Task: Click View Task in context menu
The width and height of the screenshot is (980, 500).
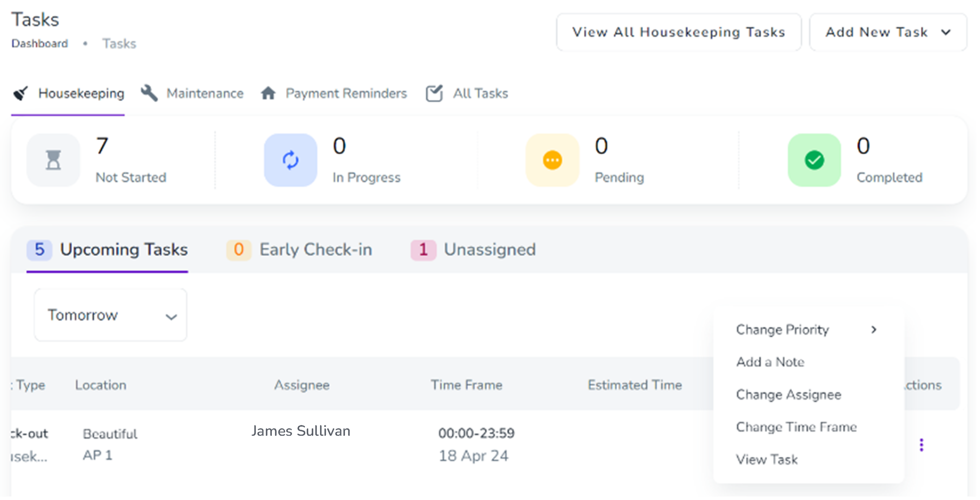Action: (767, 459)
